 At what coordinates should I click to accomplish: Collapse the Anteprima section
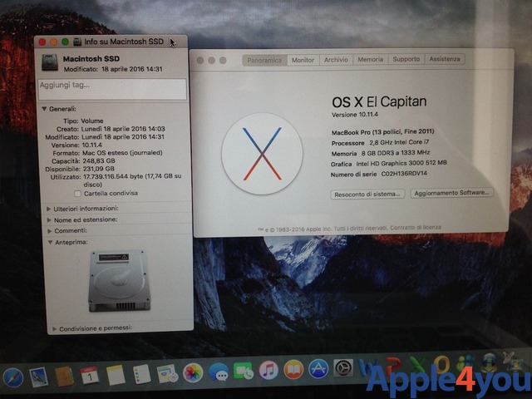coord(50,243)
